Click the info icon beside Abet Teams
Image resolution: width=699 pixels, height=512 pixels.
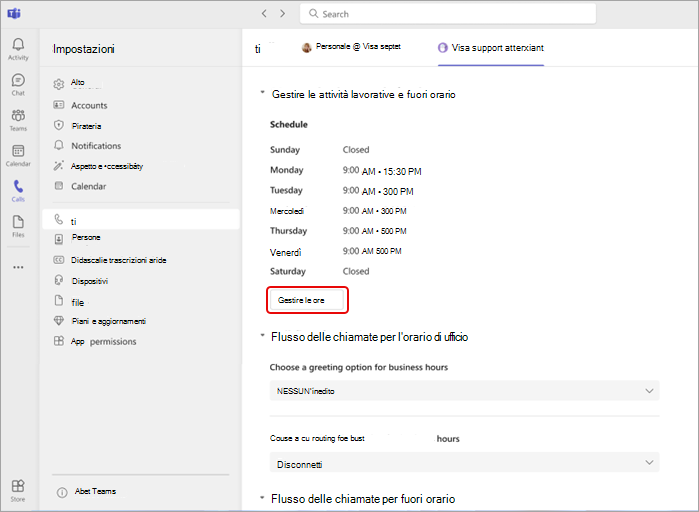tap(62, 492)
